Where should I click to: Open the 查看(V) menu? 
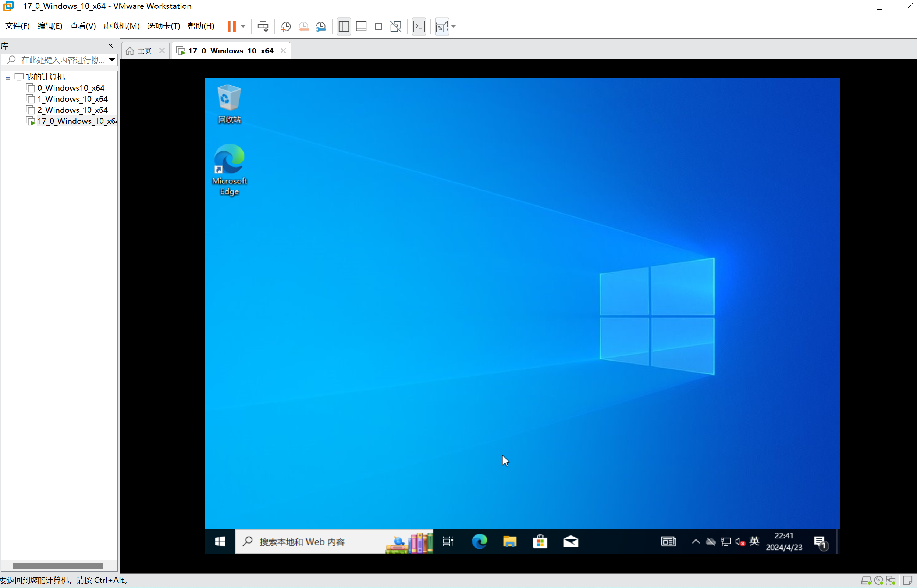pyautogui.click(x=82, y=26)
